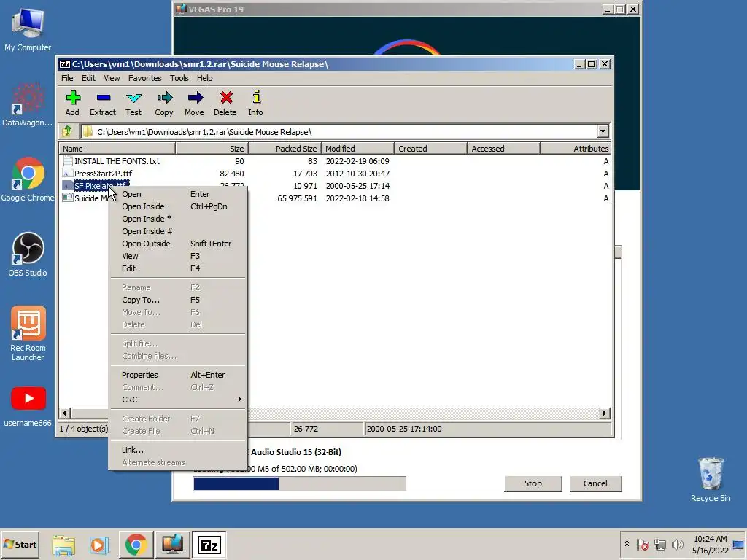Choose Link... in context menu
The image size is (747, 560).
[x=179, y=450]
